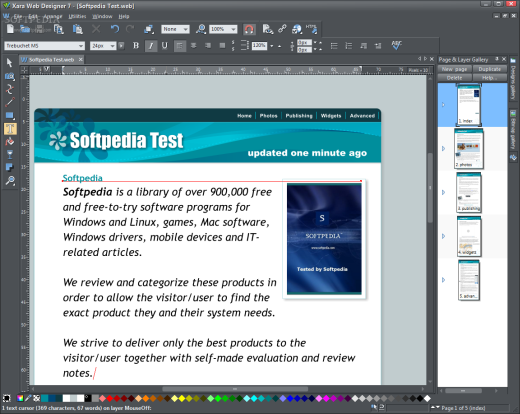Select the Freehand drawing tool

click(10, 89)
